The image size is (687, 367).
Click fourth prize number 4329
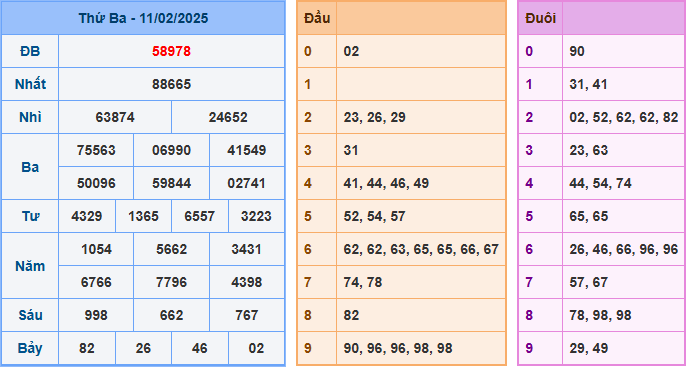coord(87,216)
